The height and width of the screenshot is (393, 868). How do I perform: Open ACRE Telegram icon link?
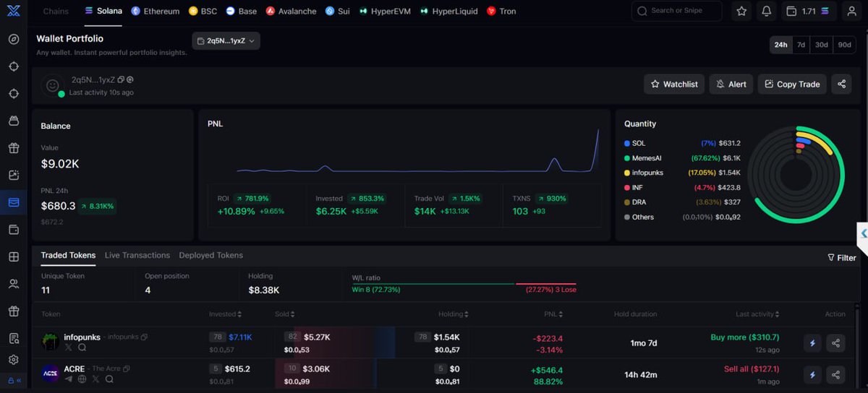(69, 379)
